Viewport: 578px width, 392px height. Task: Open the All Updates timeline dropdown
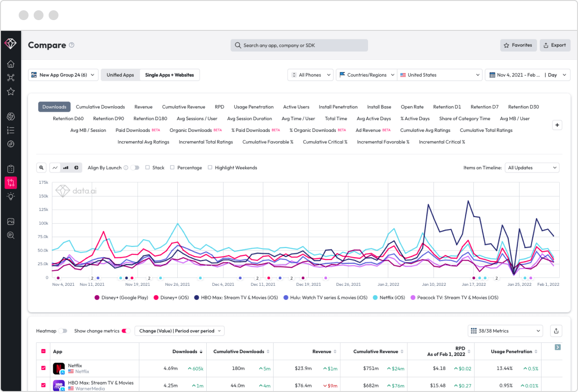click(x=532, y=167)
